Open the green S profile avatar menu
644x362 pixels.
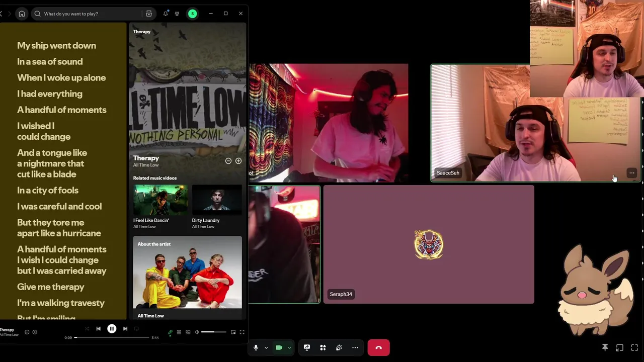point(192,14)
